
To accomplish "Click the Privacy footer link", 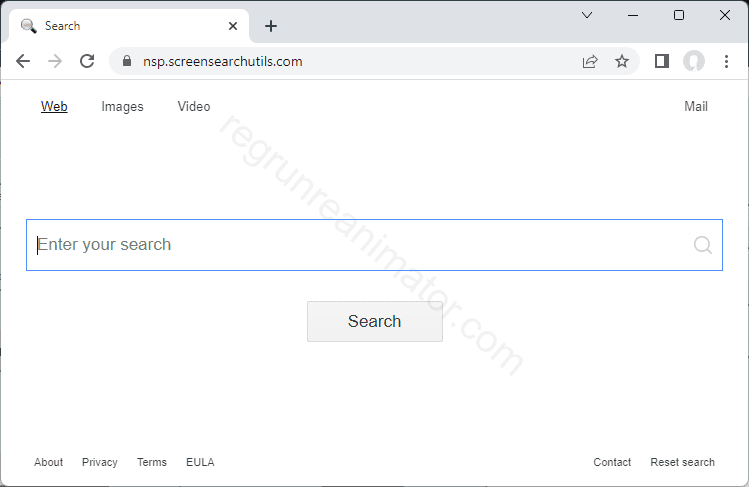I will 99,462.
